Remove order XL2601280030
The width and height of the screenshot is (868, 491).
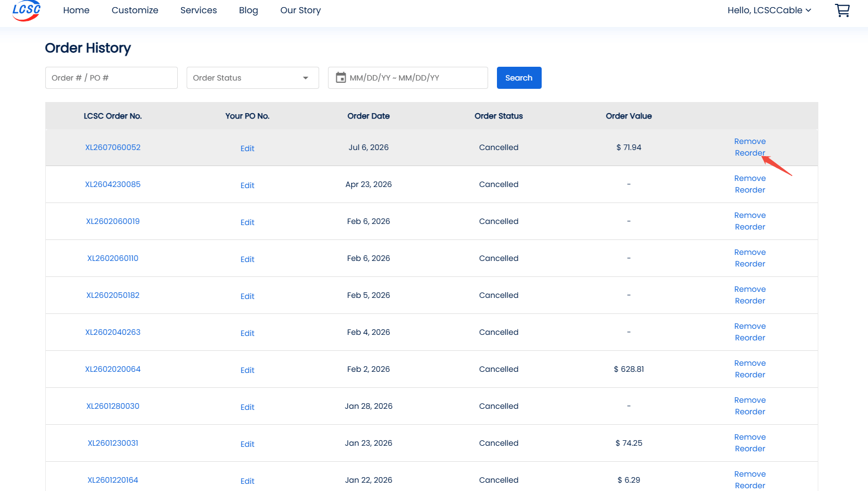pyautogui.click(x=750, y=400)
